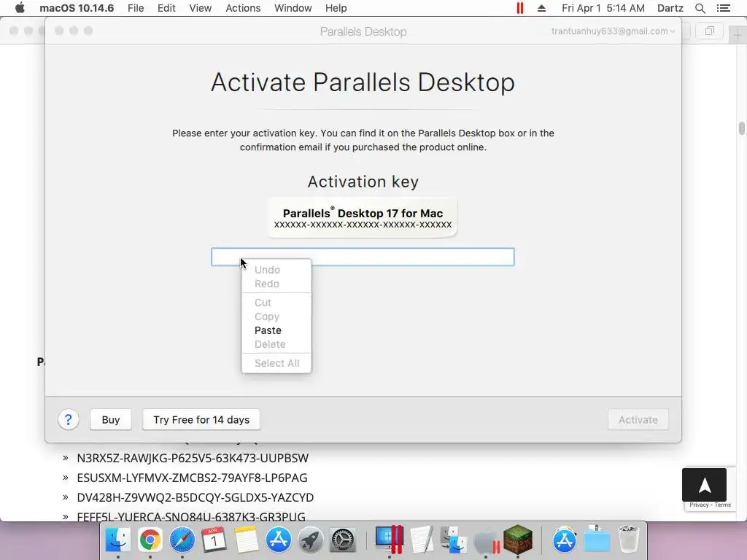Open Notes from the Dock

pyautogui.click(x=246, y=540)
